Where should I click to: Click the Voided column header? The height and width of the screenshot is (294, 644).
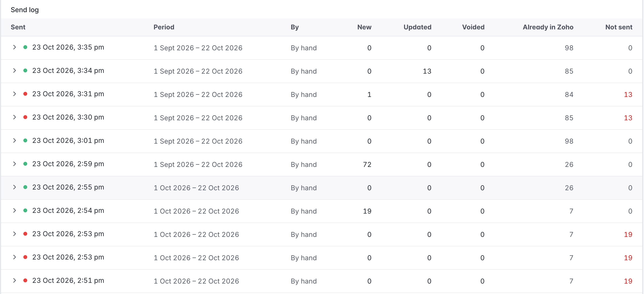tap(473, 27)
